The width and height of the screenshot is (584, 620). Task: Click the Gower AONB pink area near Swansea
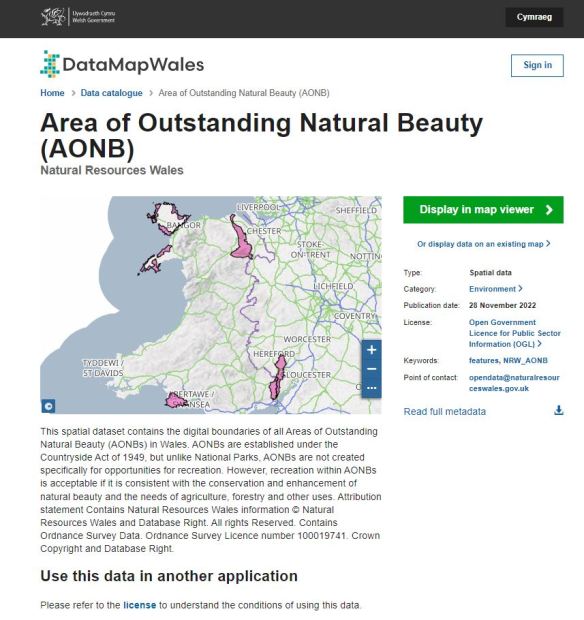(x=175, y=401)
